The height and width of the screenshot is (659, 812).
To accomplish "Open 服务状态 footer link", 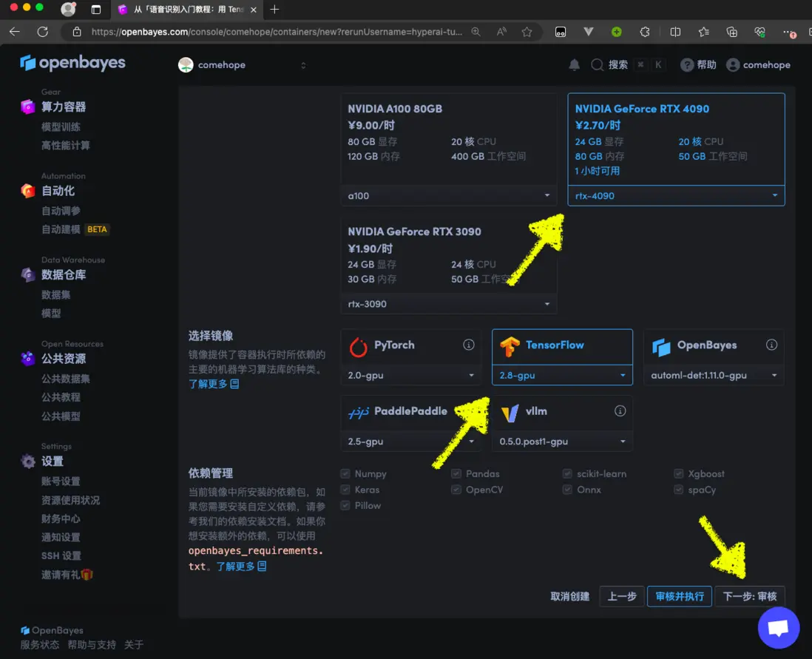I will coord(39,645).
